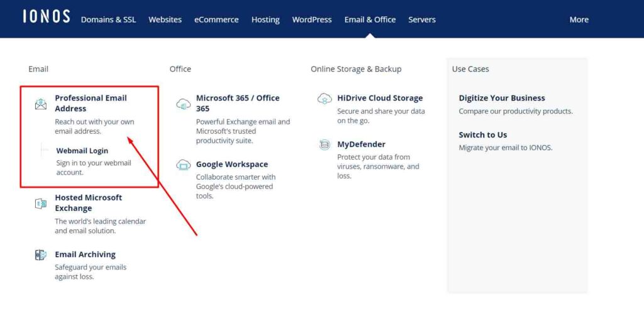This screenshot has width=644, height=316.
Task: Open the Hosted Microsoft Exchange link
Action: tap(88, 203)
